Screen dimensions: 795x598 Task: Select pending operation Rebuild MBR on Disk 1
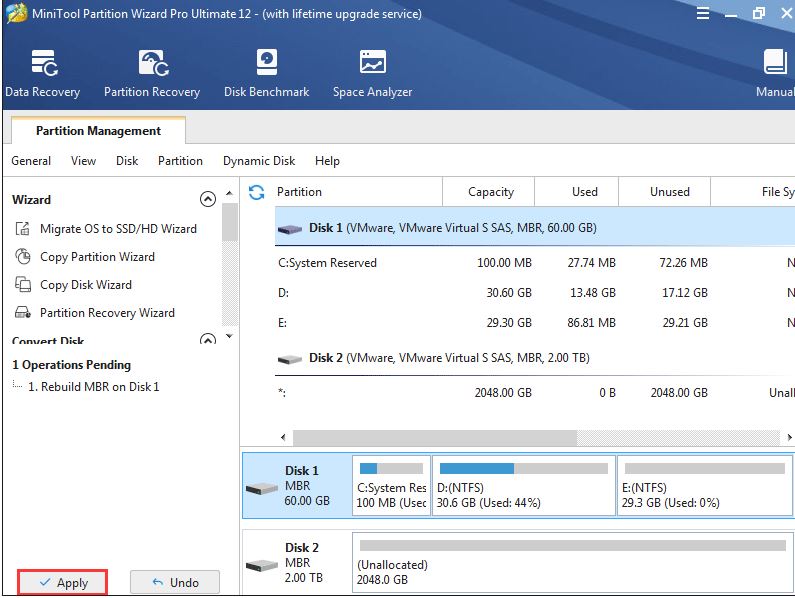click(x=93, y=386)
